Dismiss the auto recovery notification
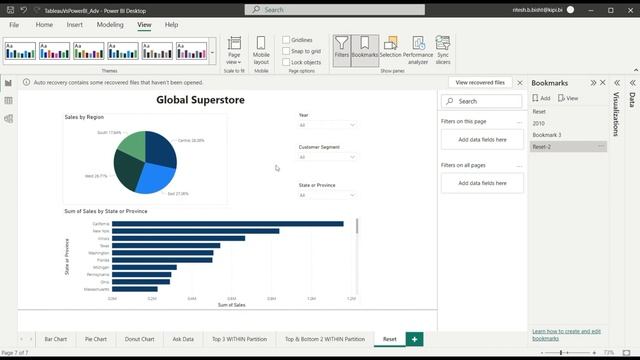This screenshot has height=360, width=640. (520, 82)
